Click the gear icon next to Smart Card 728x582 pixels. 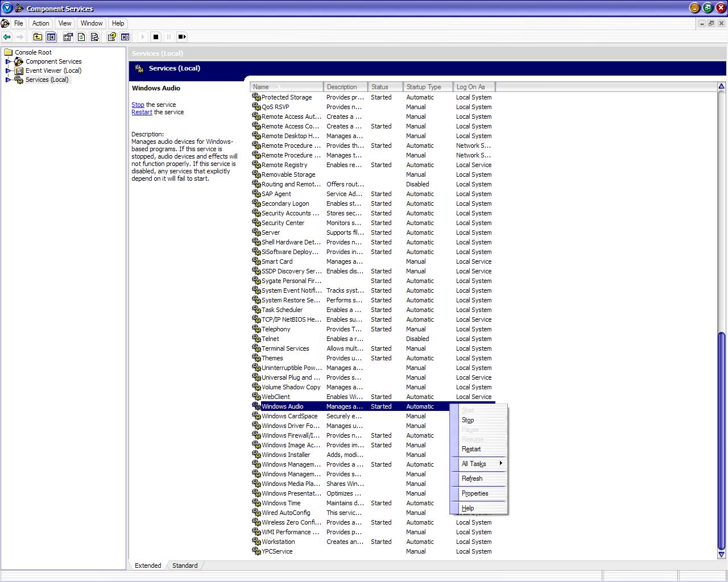[x=257, y=261]
